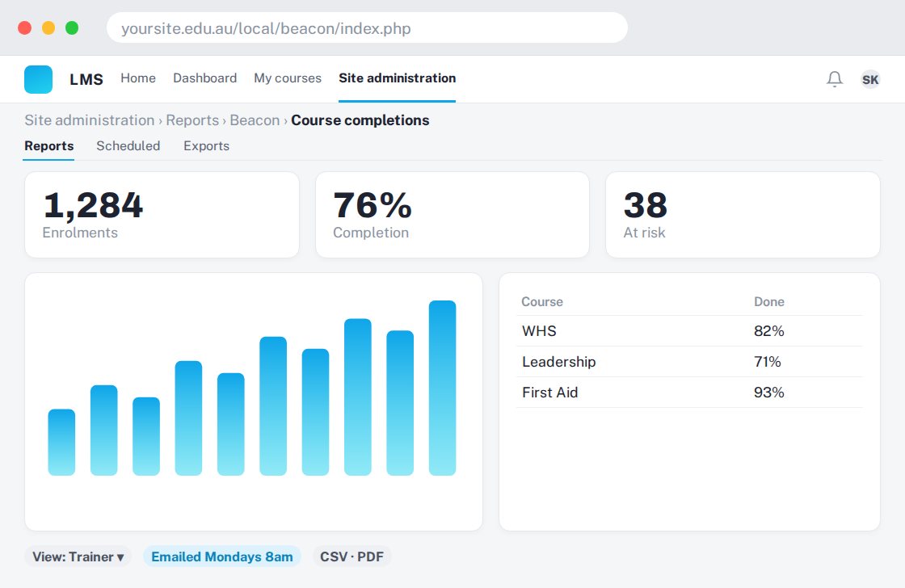Click the blue LMS logo icon

coord(38,79)
